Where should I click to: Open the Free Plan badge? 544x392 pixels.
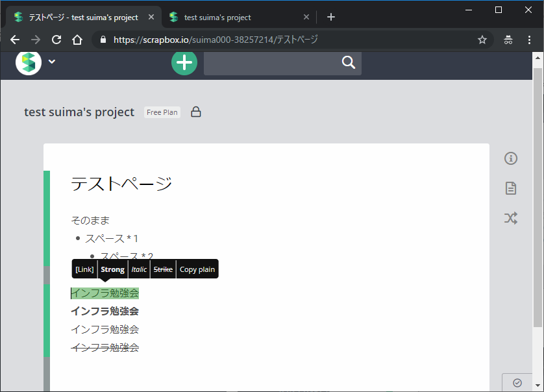(162, 112)
